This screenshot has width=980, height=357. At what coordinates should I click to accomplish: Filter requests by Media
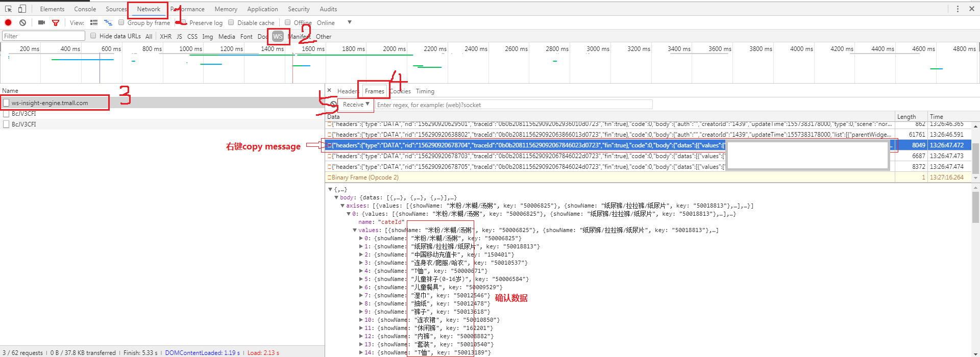click(227, 36)
